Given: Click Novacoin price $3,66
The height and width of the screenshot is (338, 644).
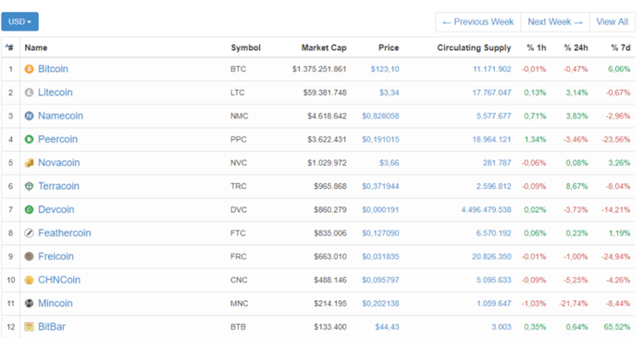Looking at the screenshot, I should click(x=389, y=163).
